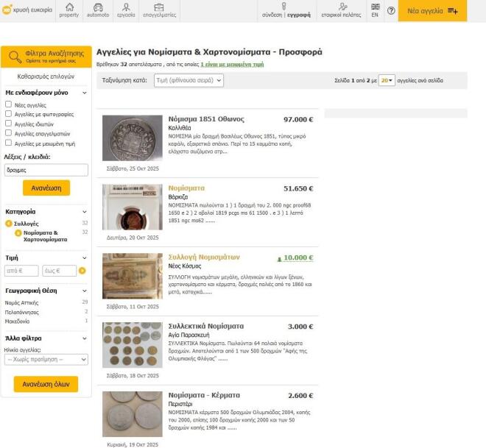Open the Νόμισμα 1851 Οθωνος coin thumbnail
Image resolution: width=486 pixels, height=448 pixels.
tap(132, 138)
